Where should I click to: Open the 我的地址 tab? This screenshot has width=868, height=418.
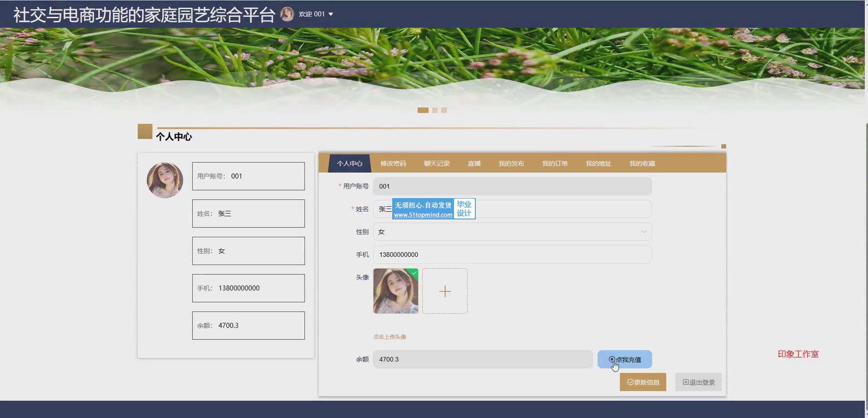(x=599, y=164)
